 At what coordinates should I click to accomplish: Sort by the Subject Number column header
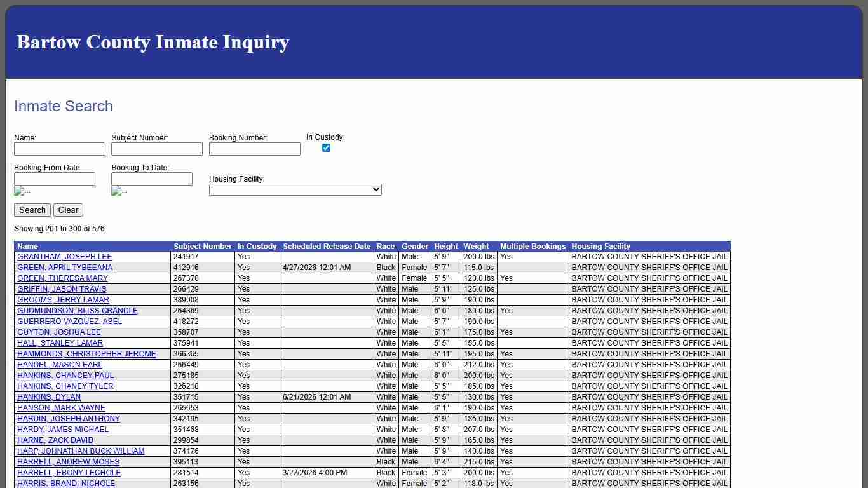[203, 246]
